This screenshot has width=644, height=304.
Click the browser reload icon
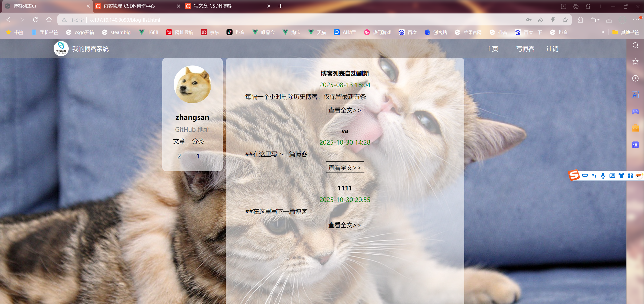point(35,20)
